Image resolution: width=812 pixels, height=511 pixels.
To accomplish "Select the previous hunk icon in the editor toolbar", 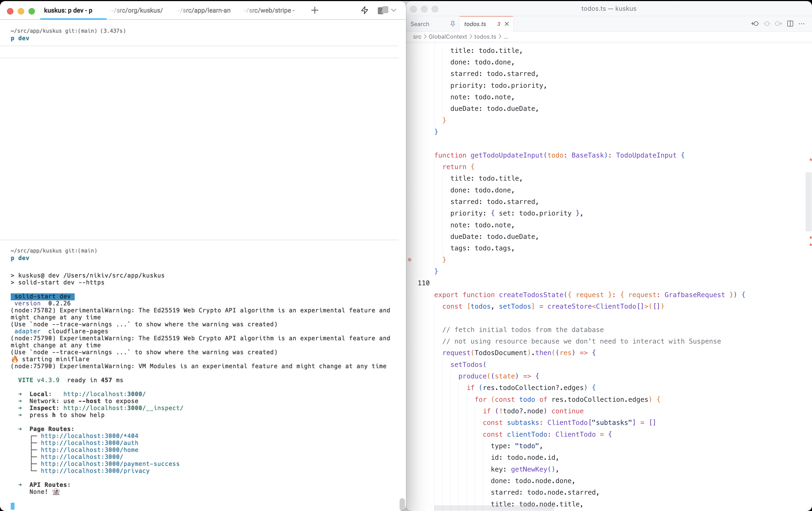I will [x=767, y=24].
